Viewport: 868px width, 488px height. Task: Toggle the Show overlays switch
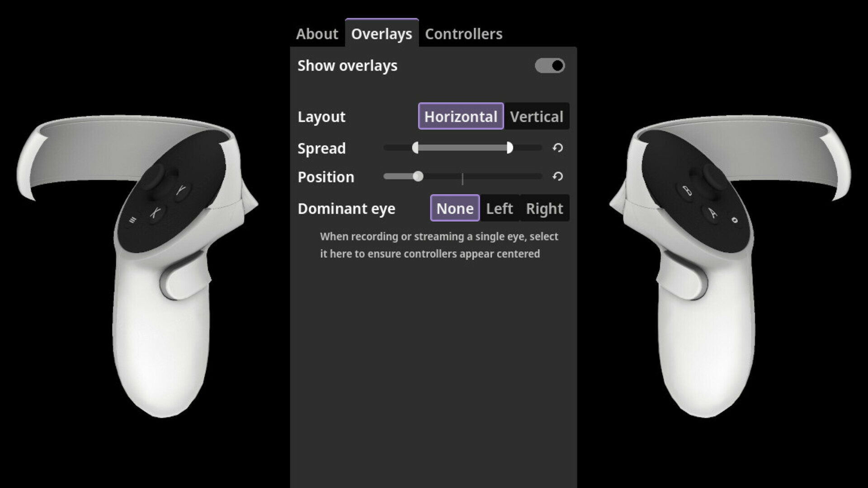point(550,66)
